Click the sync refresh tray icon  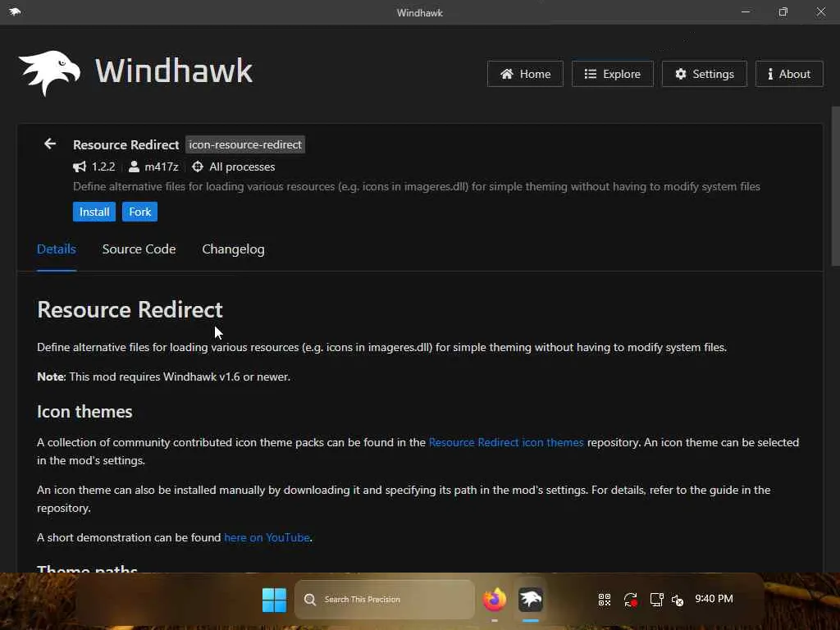tap(631, 600)
